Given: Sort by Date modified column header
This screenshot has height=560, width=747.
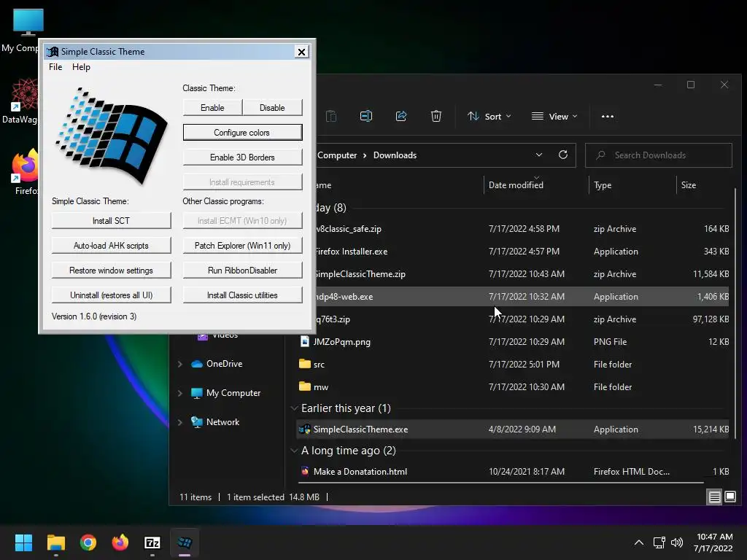Looking at the screenshot, I should click(516, 184).
